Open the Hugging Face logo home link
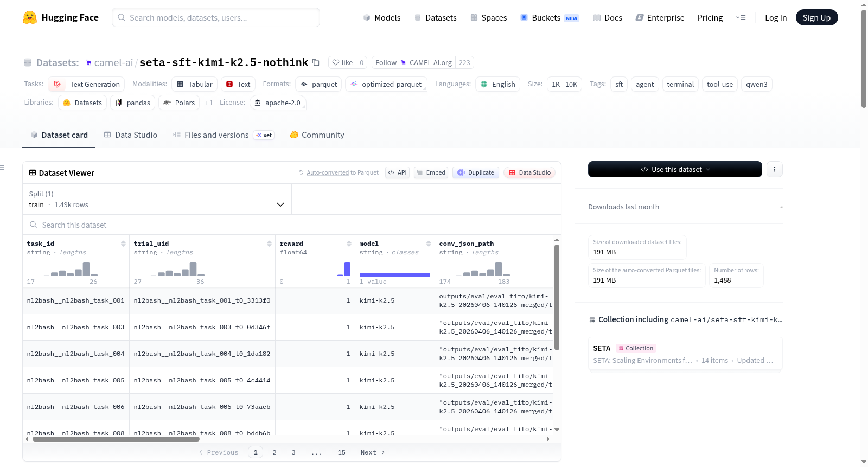The image size is (868, 467). tap(61, 17)
